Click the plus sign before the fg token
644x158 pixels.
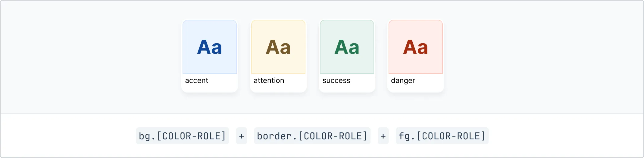383,136
